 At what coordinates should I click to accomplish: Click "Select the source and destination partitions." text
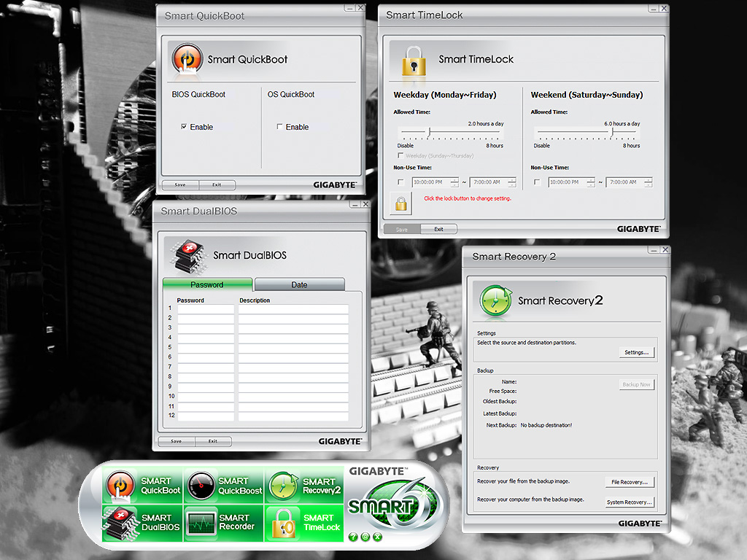(x=527, y=343)
